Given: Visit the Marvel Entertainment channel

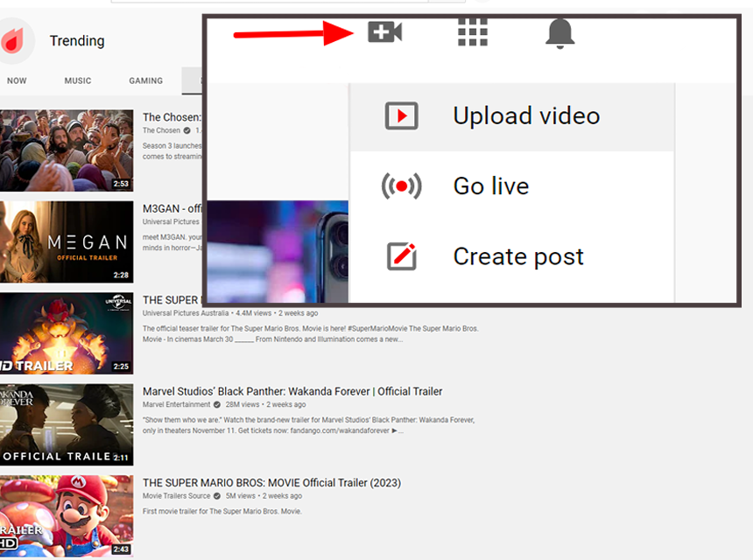Looking at the screenshot, I should [x=176, y=404].
